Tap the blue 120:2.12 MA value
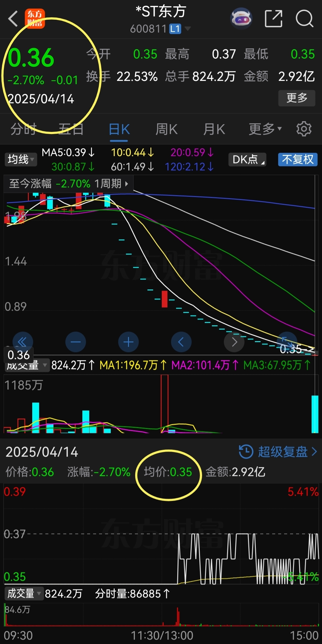This screenshot has height=644, width=322. click(189, 167)
